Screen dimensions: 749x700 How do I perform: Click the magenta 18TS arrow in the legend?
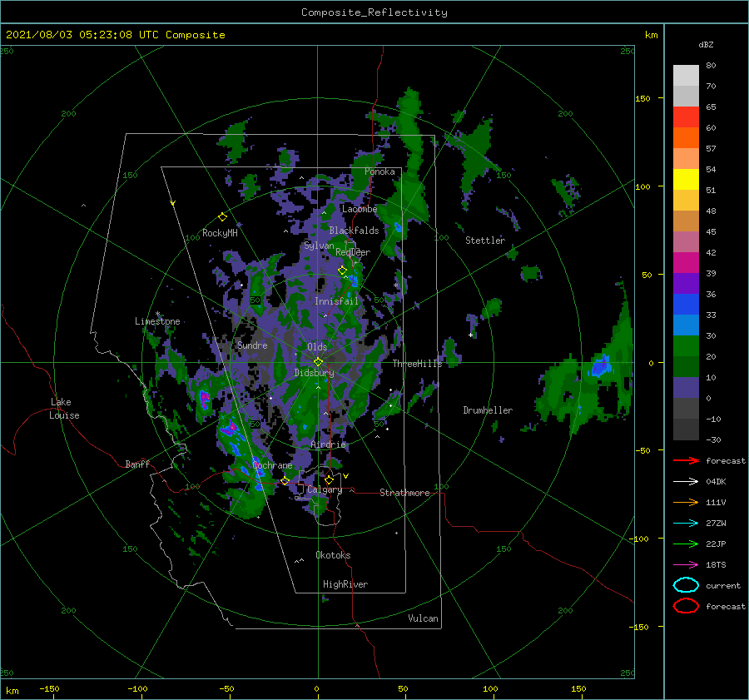coord(686,565)
